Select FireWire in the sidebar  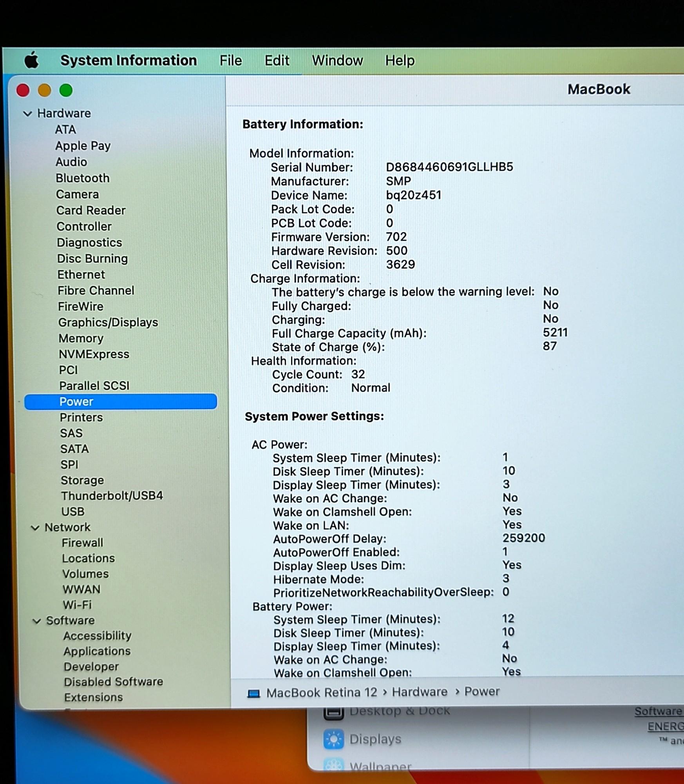pos(81,307)
